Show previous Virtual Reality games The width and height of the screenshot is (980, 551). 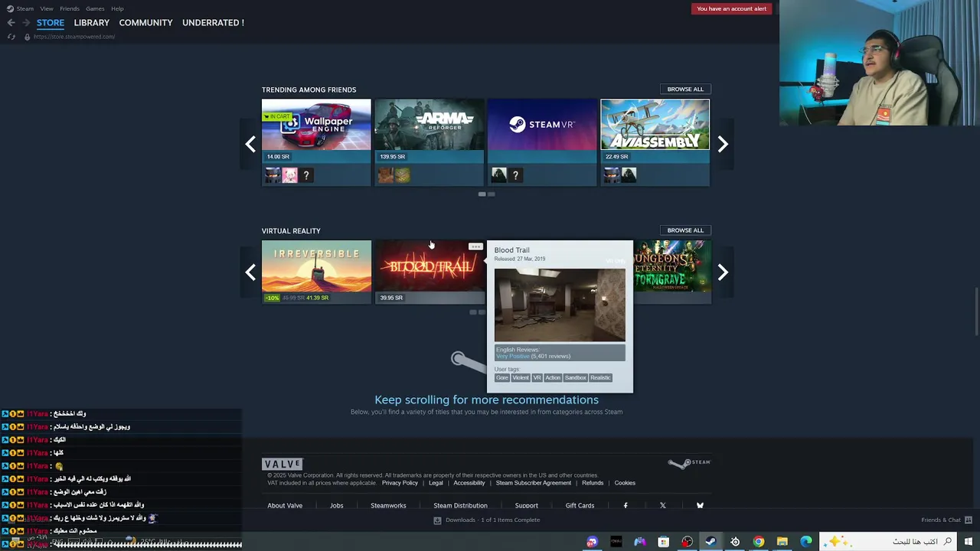coord(250,272)
